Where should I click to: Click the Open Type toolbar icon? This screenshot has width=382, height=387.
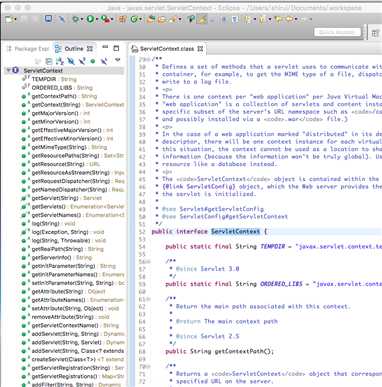pos(151,19)
